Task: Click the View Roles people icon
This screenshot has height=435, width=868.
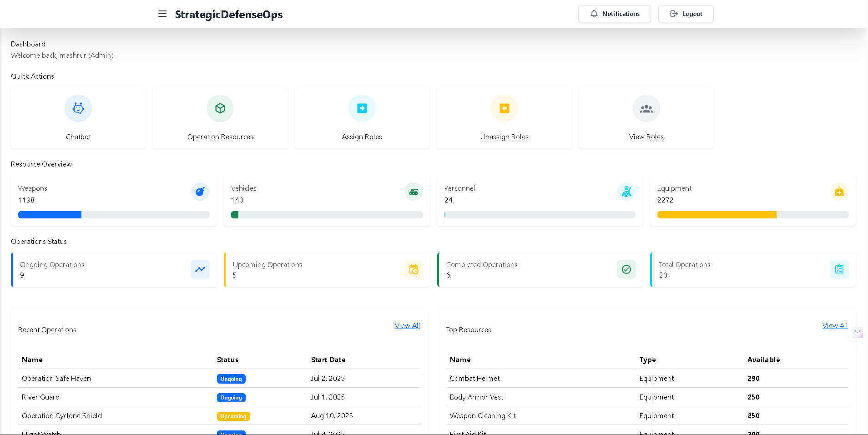Action: coord(646,108)
